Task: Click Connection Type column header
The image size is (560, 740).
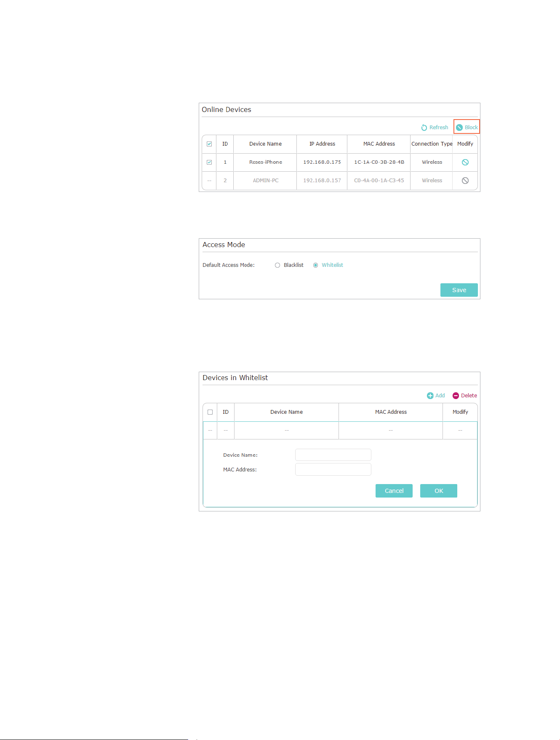Action: click(432, 144)
